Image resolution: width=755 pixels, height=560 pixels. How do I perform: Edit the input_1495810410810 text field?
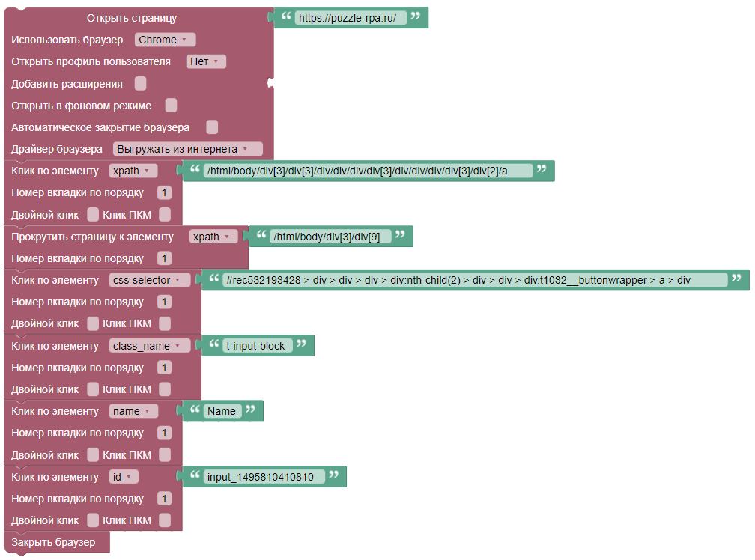[264, 477]
